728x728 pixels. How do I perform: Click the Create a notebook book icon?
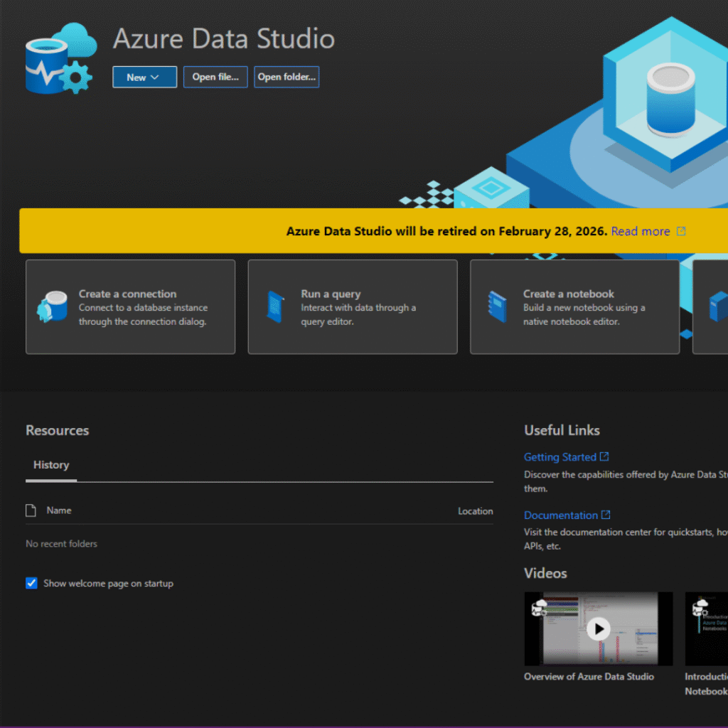pos(497,306)
